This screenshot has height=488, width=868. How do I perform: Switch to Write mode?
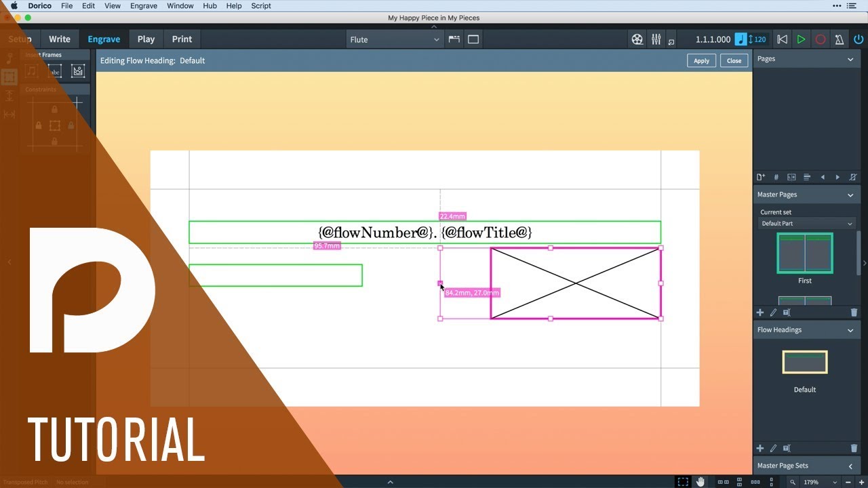tap(60, 39)
